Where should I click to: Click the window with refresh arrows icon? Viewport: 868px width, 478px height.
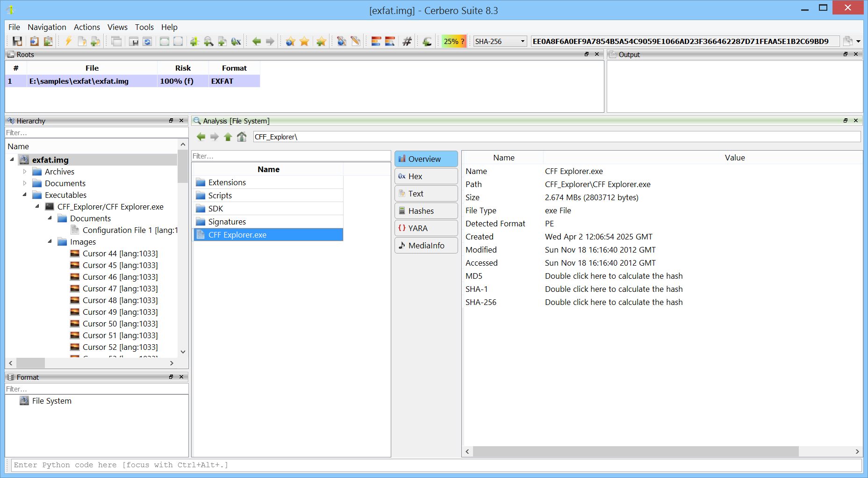click(x=147, y=41)
